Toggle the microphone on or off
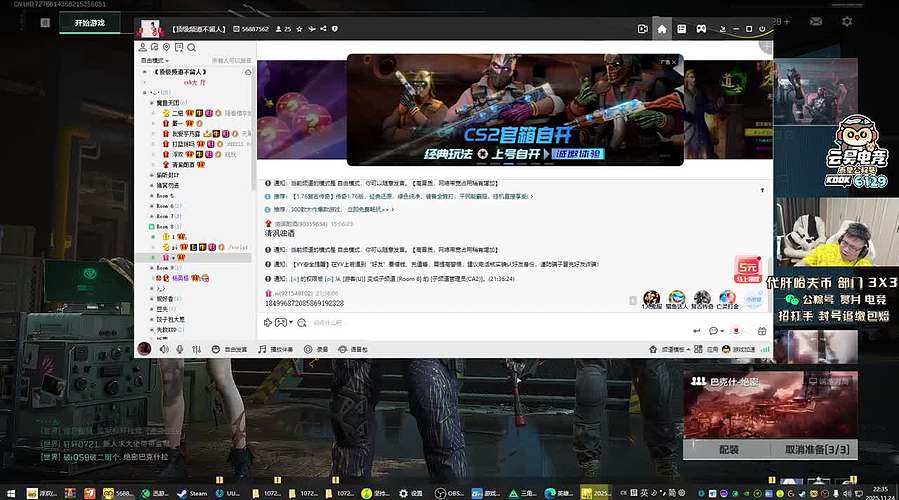 point(180,349)
